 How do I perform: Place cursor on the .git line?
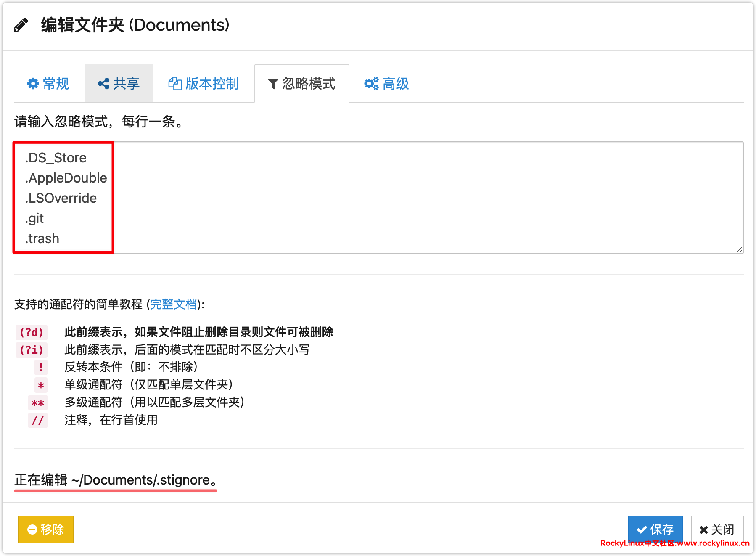tap(34, 218)
